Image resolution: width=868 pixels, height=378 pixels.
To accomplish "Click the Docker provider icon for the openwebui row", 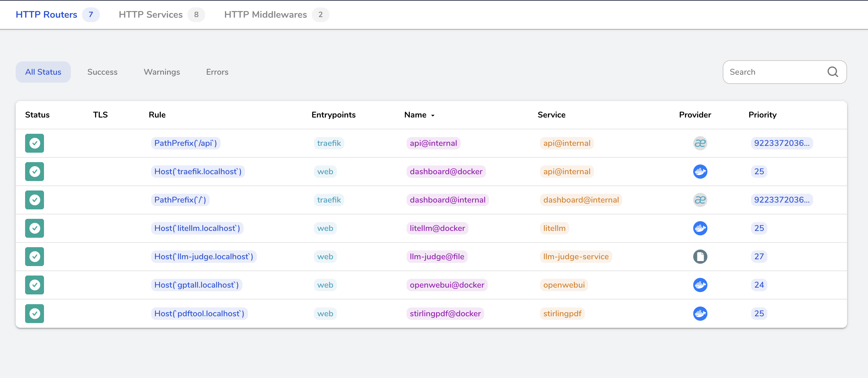I will (x=700, y=285).
